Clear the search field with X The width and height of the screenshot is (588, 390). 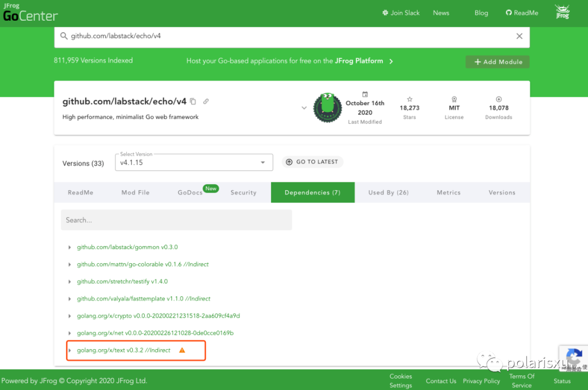pos(519,36)
